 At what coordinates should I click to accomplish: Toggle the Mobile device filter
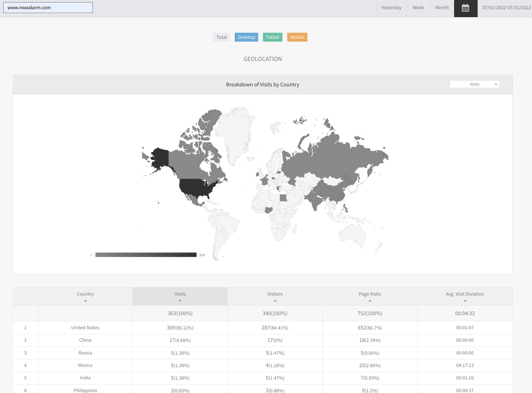(297, 37)
